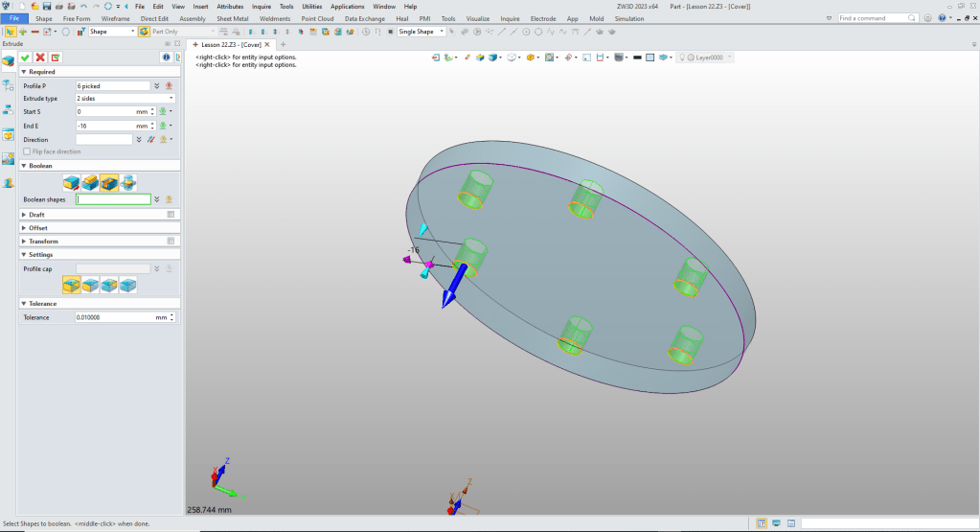Open the Sheet Metal ribbon tab
This screenshot has width=980, height=532.
point(233,18)
